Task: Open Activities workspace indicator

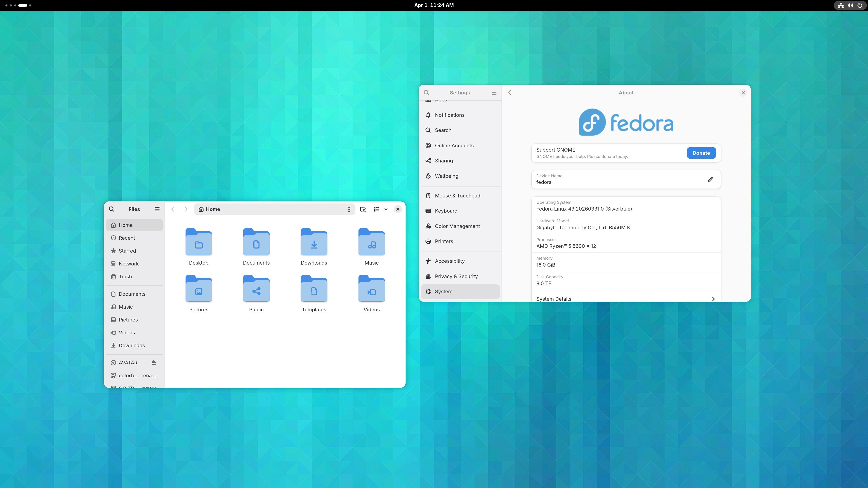Action: click(x=18, y=5)
